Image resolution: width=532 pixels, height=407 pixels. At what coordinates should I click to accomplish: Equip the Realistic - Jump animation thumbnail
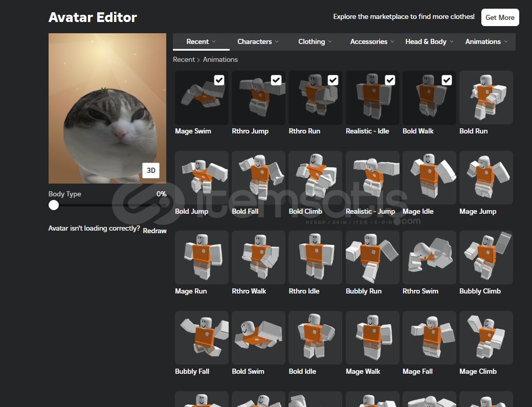coord(372,177)
